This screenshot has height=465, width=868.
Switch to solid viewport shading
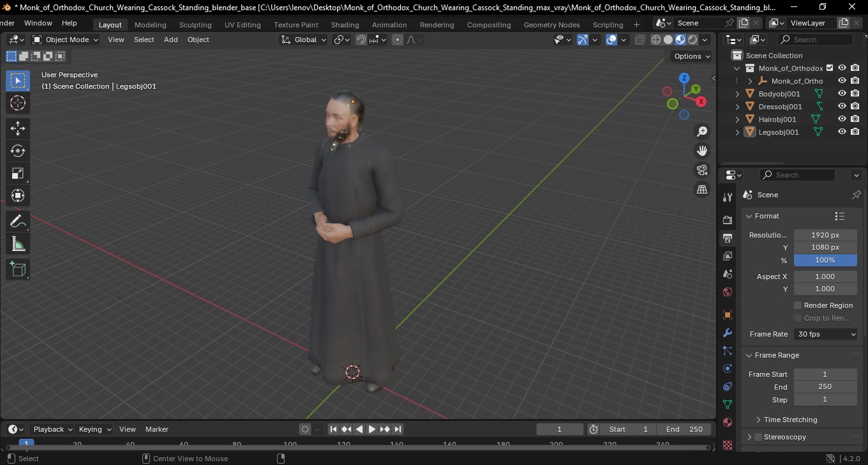click(x=668, y=40)
